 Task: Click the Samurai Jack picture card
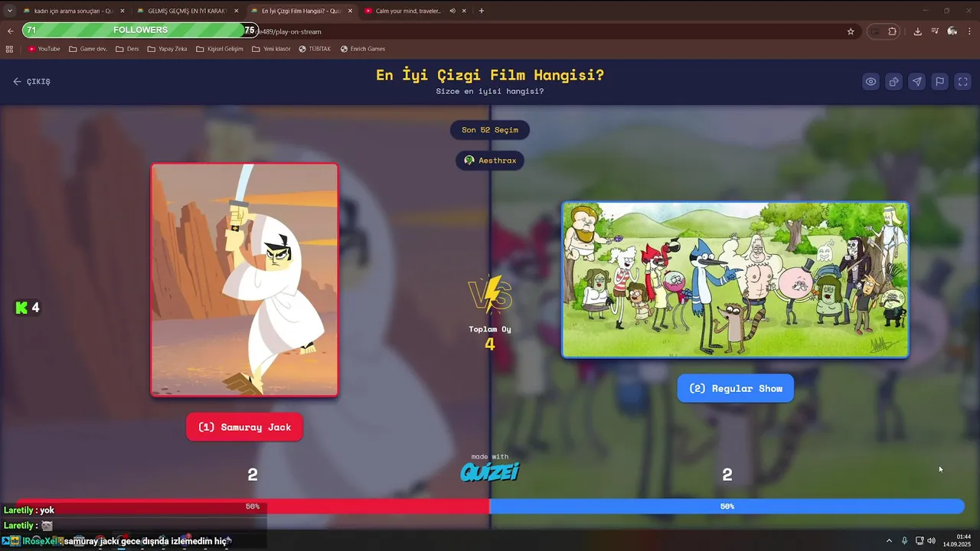[x=244, y=280]
